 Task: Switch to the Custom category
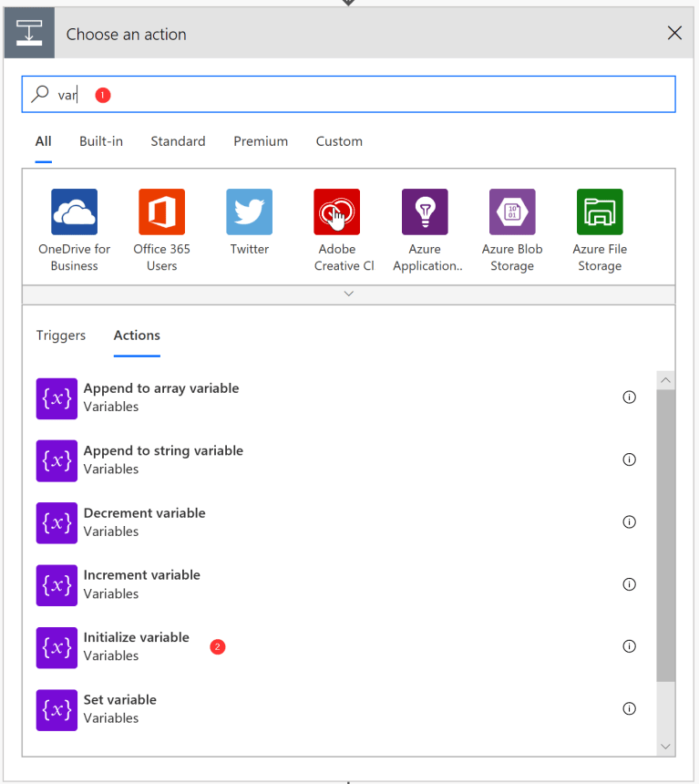coord(339,141)
